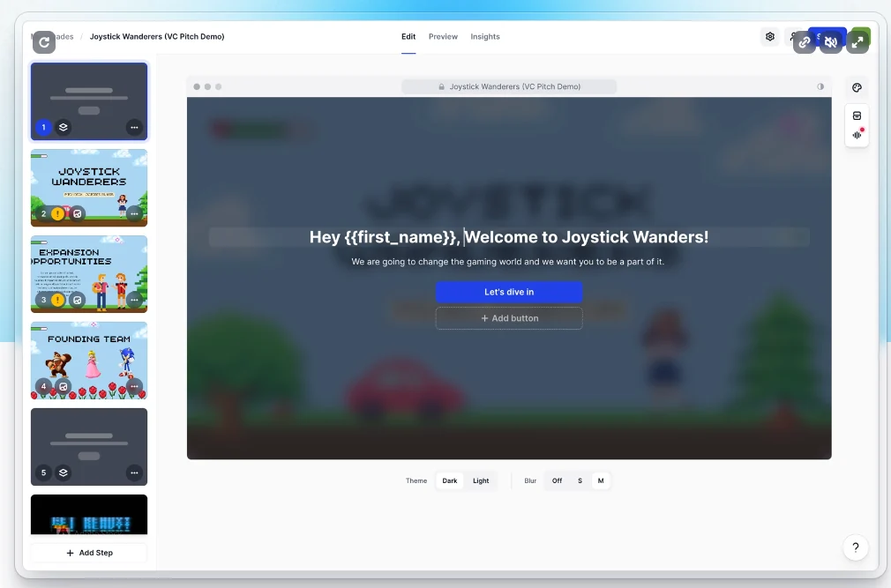Click Joystick Wanderers (VC Pitch Demo) breadcrumb title
This screenshot has height=588, width=891.
(x=157, y=36)
